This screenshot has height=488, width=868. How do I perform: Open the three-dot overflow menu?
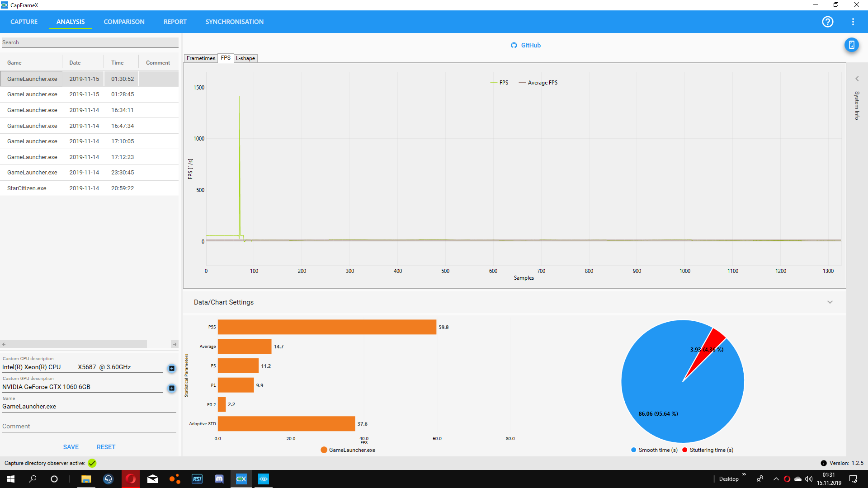[x=854, y=22]
